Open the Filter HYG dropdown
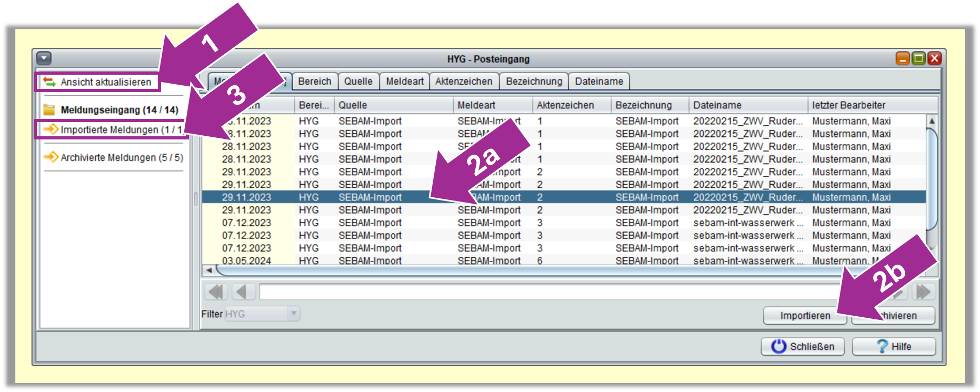Viewport: 980px width, 392px height. [294, 314]
